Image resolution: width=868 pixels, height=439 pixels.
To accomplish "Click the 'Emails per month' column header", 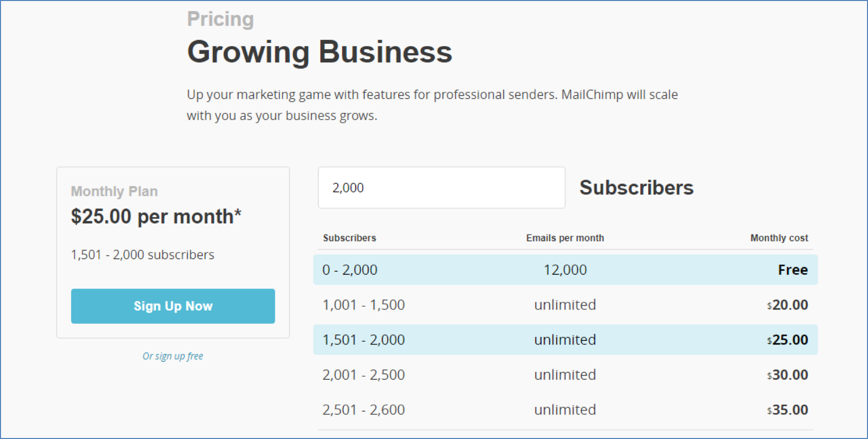I will [x=565, y=238].
